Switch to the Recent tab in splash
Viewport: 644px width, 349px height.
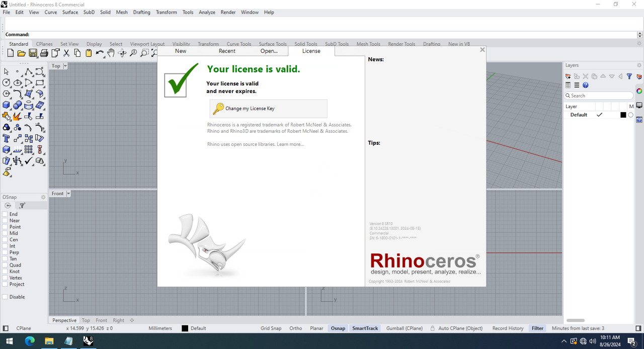click(x=227, y=51)
